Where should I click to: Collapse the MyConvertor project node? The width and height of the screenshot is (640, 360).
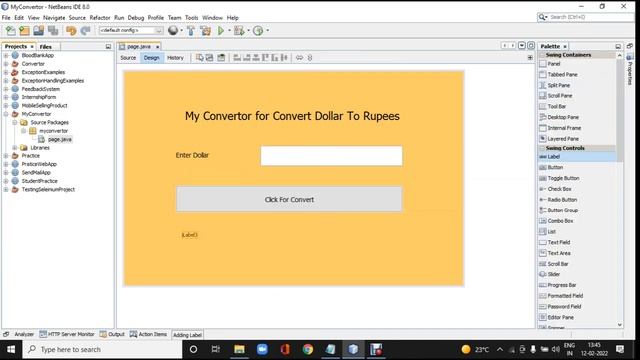click(x=6, y=114)
